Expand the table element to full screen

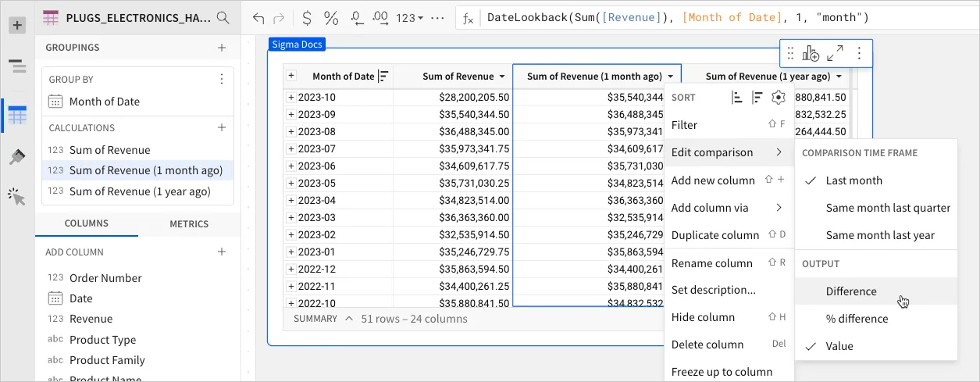point(835,53)
